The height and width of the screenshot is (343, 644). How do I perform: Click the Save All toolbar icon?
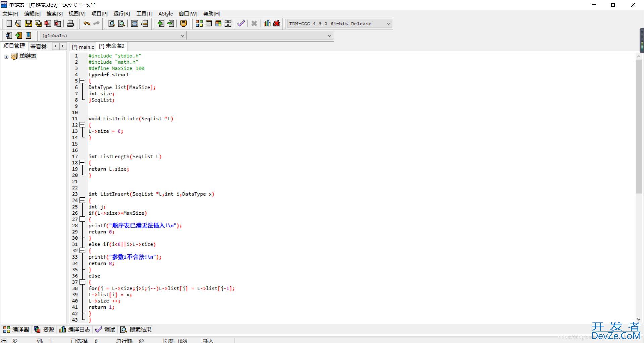38,23
